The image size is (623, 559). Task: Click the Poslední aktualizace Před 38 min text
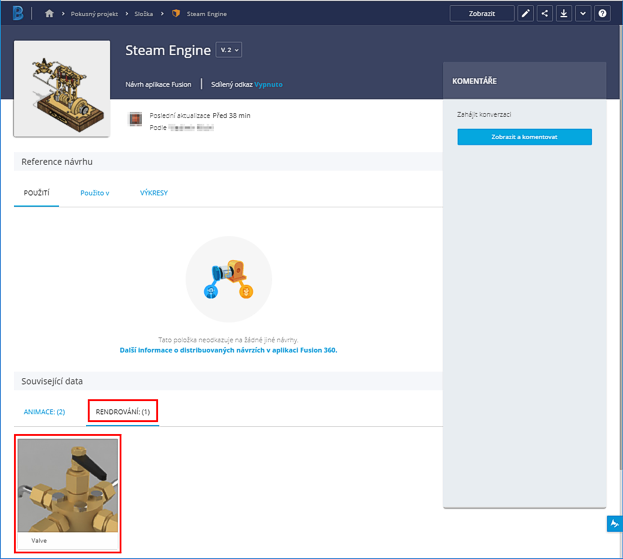pyautogui.click(x=200, y=116)
